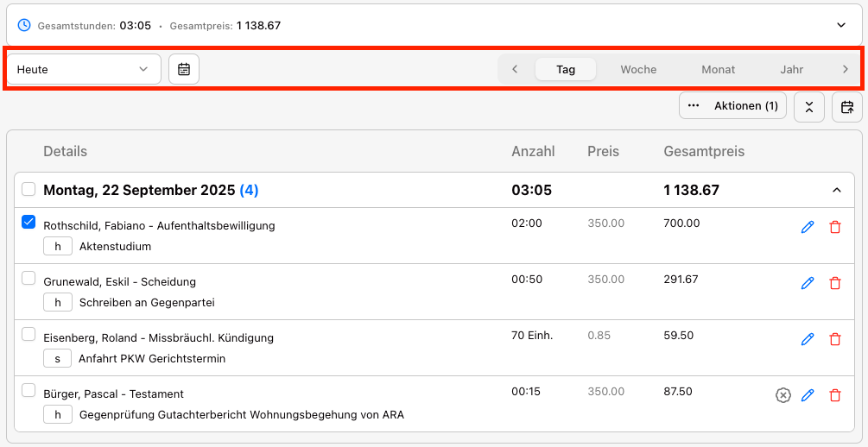Go to the previous day arrow
Screen dimensions: 868x447
click(515, 69)
